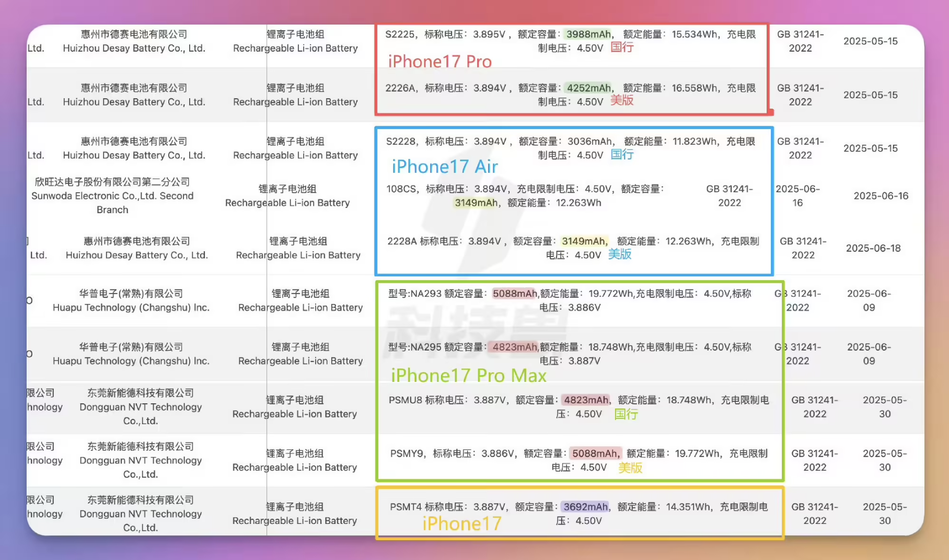Select the highlighted 3692mAh capacity value

click(x=585, y=507)
